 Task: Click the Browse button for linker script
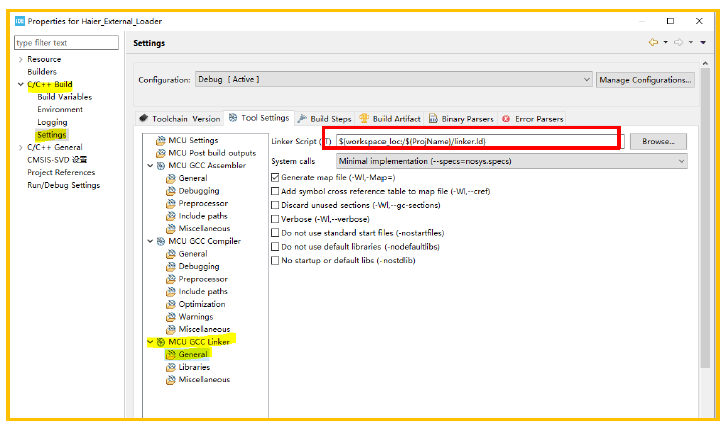(658, 142)
